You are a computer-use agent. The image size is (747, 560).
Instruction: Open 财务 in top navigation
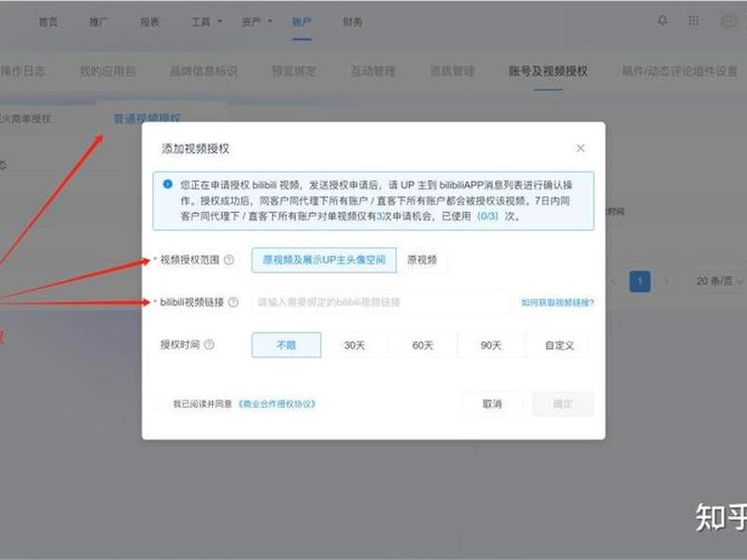pyautogui.click(x=353, y=21)
